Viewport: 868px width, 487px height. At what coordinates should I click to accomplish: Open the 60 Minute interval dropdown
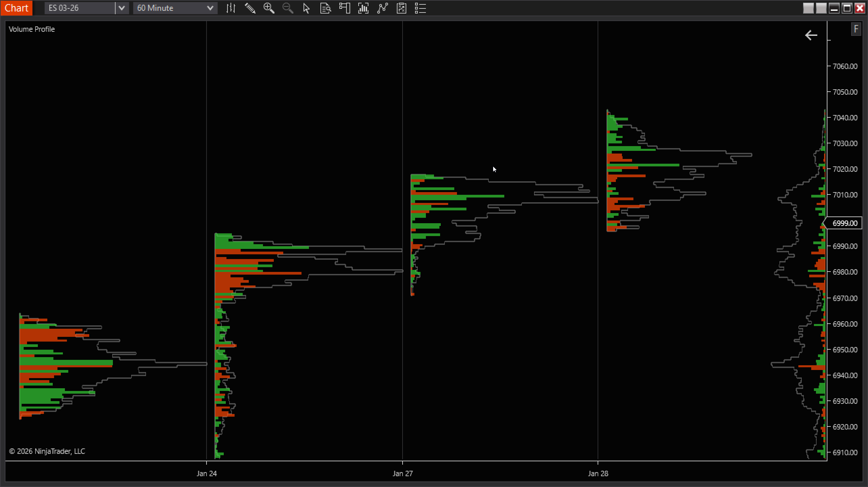click(x=175, y=8)
